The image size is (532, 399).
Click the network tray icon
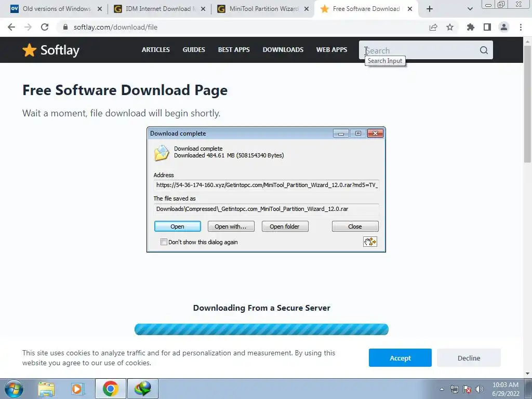pos(454,389)
